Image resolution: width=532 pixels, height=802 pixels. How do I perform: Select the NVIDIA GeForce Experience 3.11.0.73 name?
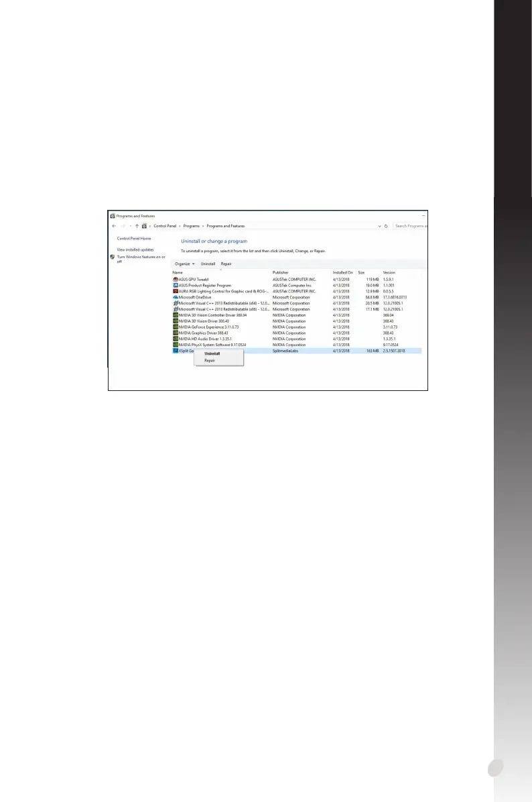click(208, 327)
